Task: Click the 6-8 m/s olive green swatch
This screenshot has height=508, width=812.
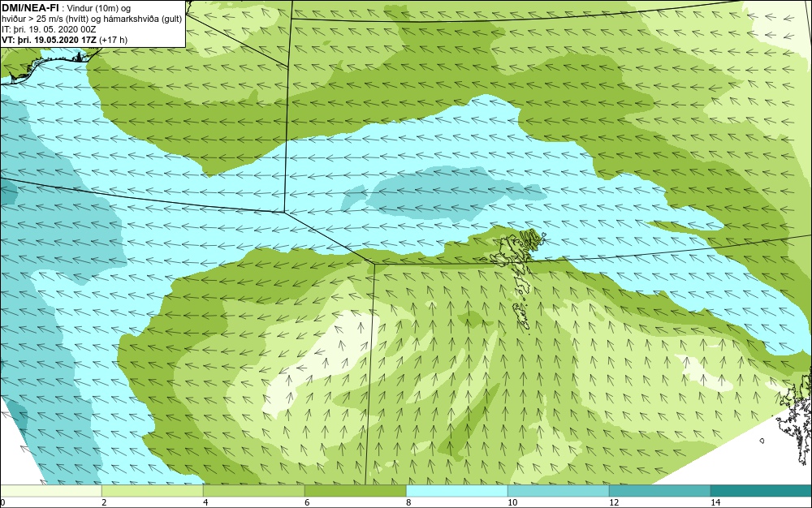Action: pos(356,491)
